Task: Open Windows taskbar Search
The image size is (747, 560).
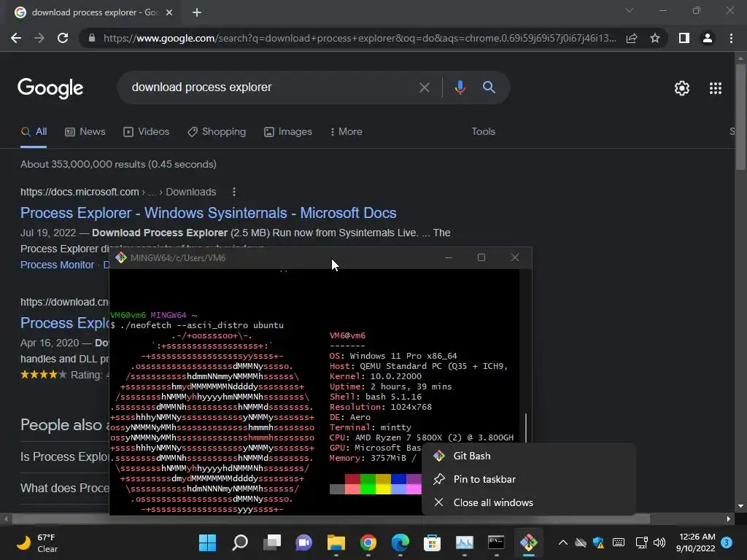Action: click(239, 542)
